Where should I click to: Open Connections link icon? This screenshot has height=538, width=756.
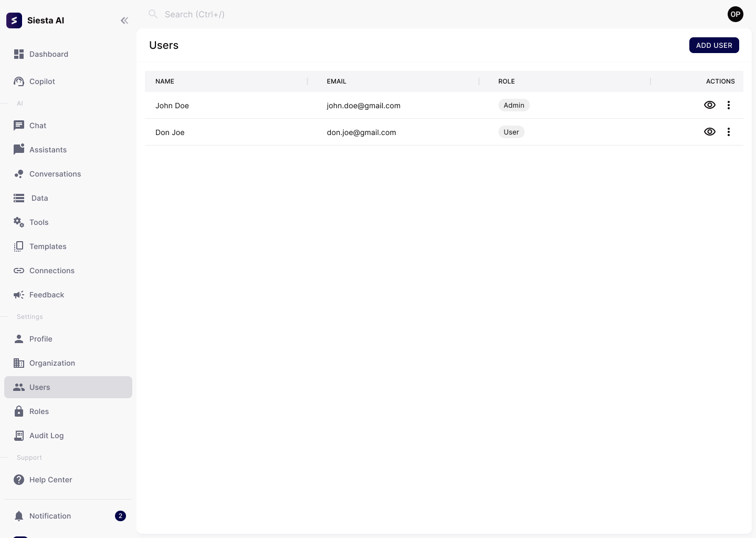(19, 271)
